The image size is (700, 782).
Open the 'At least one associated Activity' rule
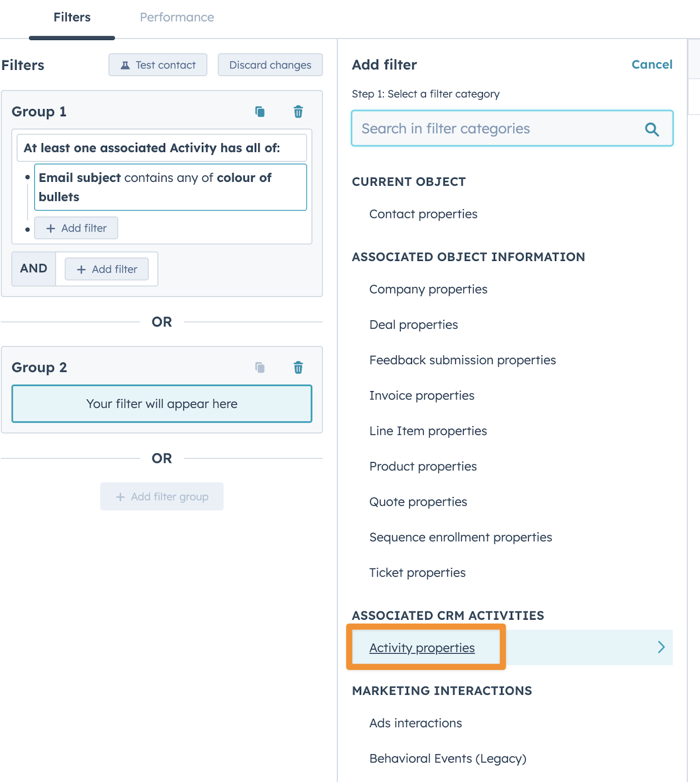tap(162, 148)
